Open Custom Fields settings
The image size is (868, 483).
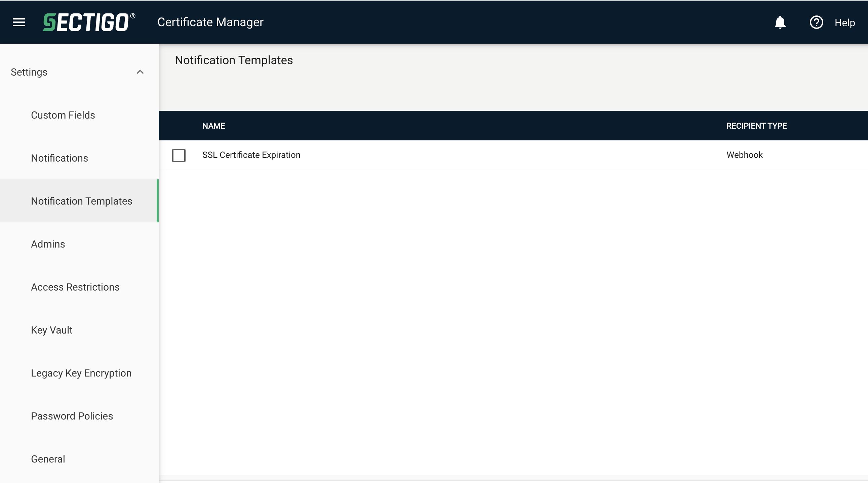pos(63,115)
